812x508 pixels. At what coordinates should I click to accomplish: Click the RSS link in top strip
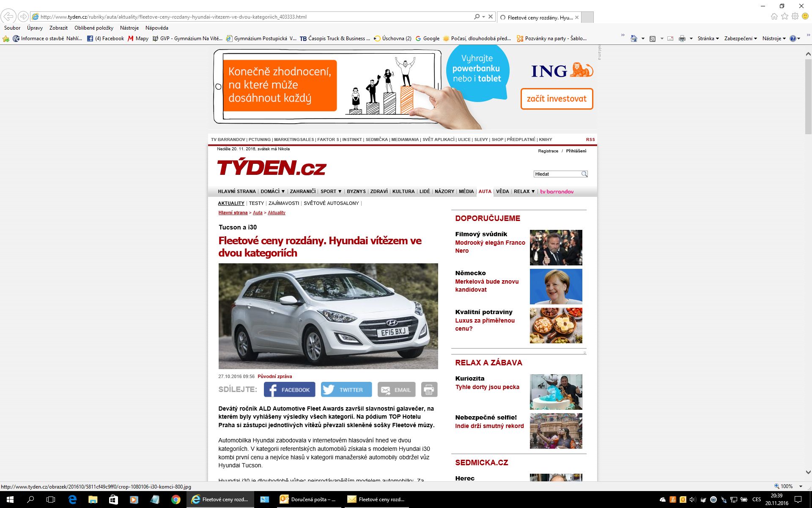point(590,139)
